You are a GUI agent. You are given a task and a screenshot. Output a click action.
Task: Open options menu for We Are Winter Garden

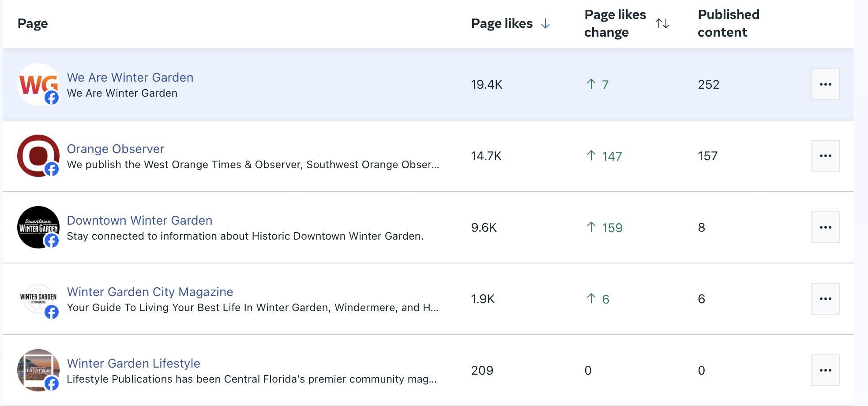tap(825, 84)
